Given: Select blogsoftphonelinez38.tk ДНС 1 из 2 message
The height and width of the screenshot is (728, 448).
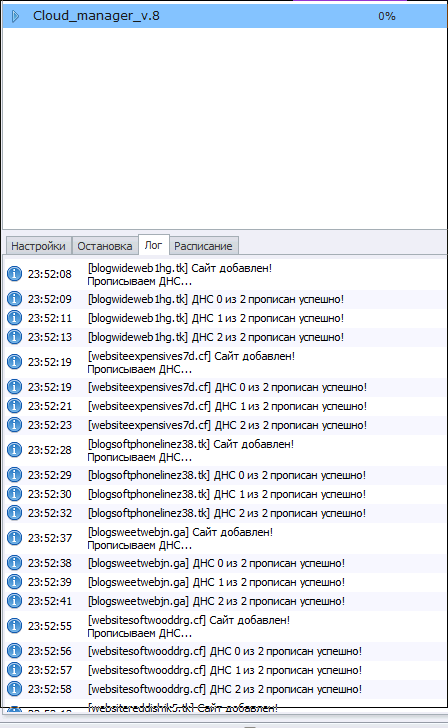Looking at the screenshot, I should (227, 494).
